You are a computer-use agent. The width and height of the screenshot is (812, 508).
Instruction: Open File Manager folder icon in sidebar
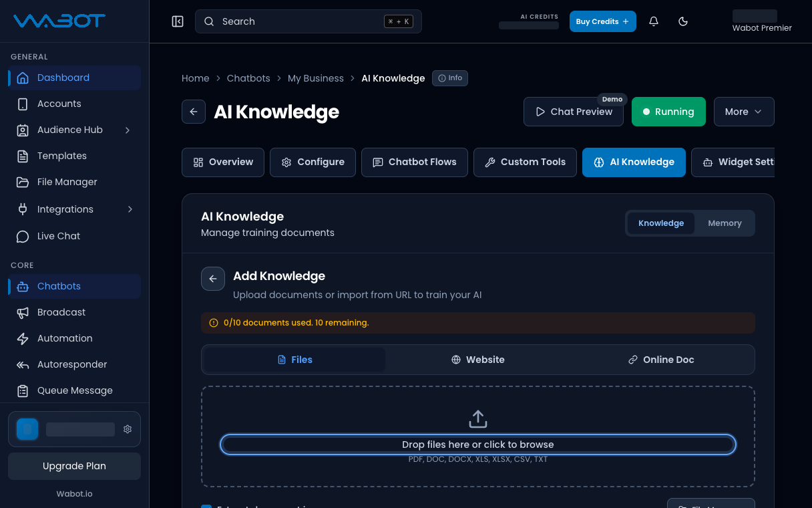pyautogui.click(x=23, y=182)
